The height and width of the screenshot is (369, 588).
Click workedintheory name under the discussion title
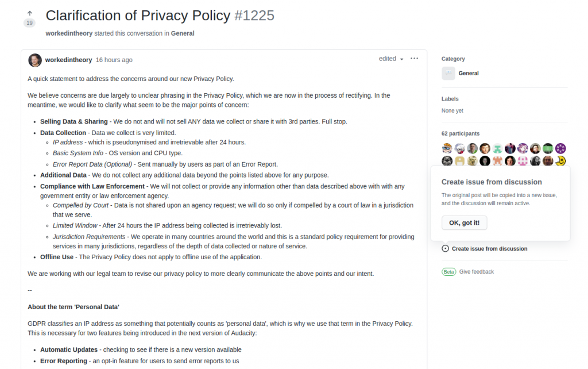69,33
